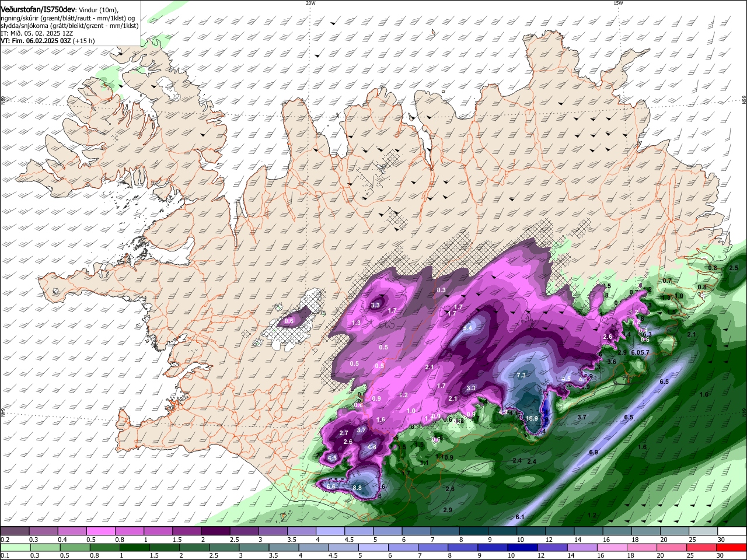Viewport: 747px width, 560px height.
Task: Pick the top legend swatch labeled 0.2
Action: [x=15, y=531]
